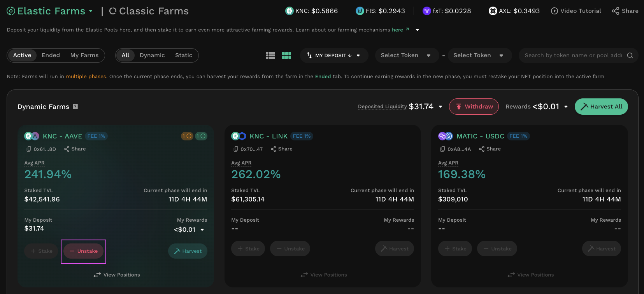Screen dimensions: 644x294
Task: Click the Withdraw button
Action: point(474,107)
